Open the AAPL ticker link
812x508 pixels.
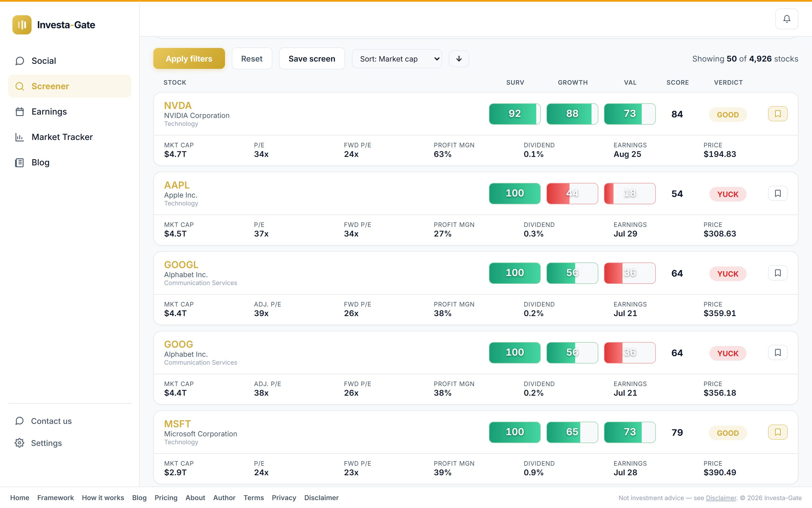tap(176, 185)
